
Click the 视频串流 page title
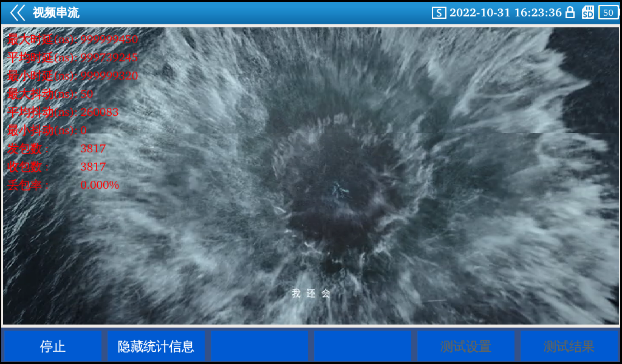[x=56, y=13]
